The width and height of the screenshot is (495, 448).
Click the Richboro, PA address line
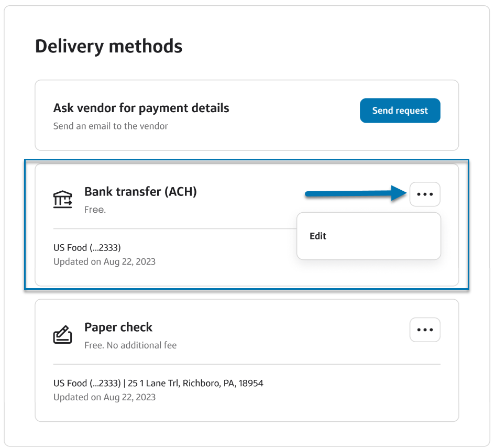pos(158,383)
